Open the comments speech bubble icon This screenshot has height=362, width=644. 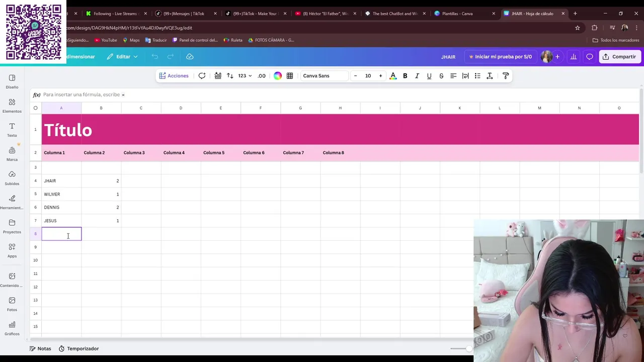pyautogui.click(x=589, y=57)
